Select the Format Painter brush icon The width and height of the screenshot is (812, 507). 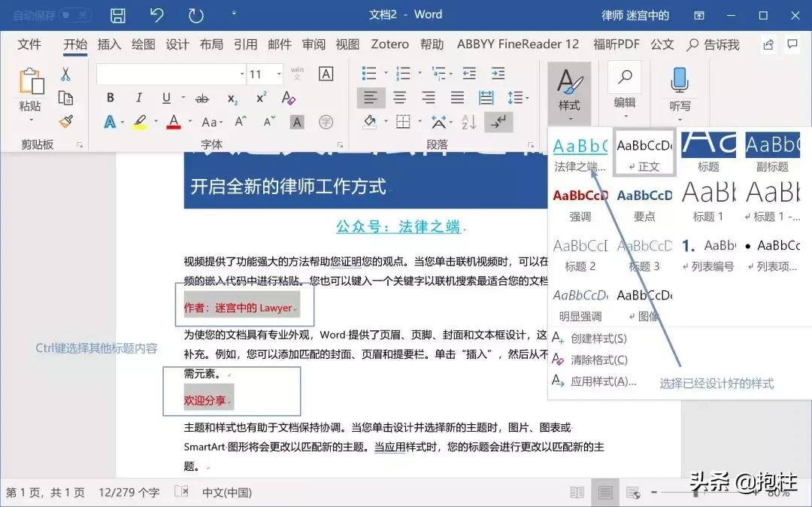(x=66, y=120)
